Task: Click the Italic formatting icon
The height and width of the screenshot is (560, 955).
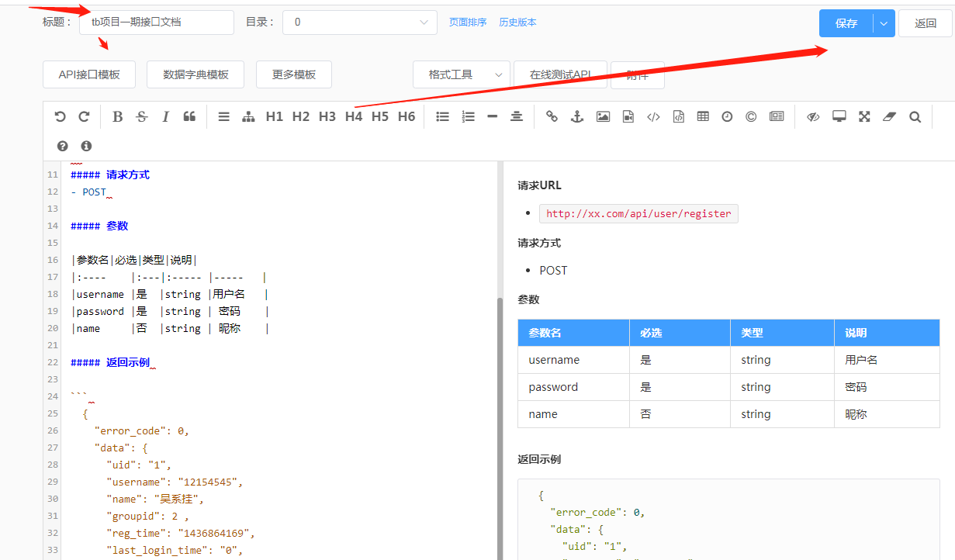Action: (x=165, y=116)
